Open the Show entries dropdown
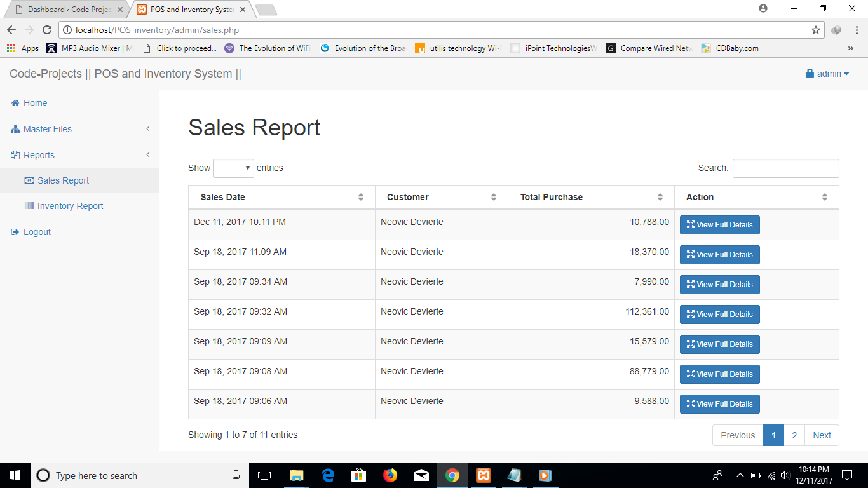Screen dimensions: 868x488 click(x=233, y=168)
